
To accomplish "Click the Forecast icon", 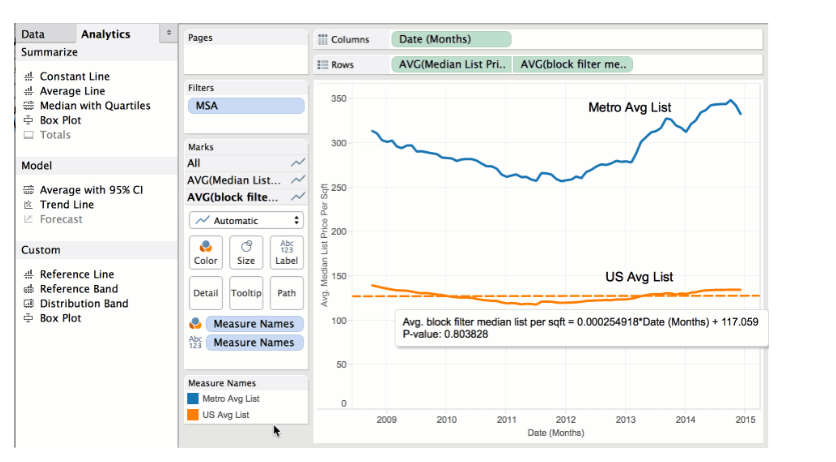I will [x=29, y=219].
